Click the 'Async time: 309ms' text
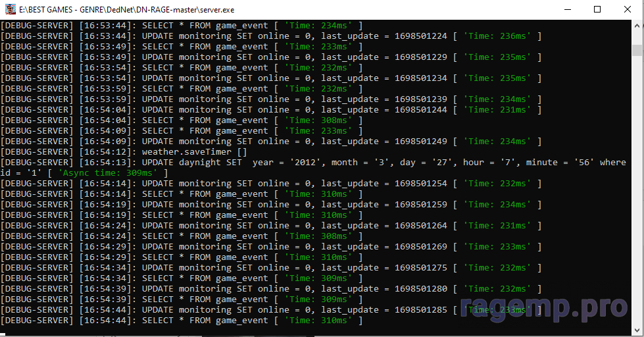 click(x=108, y=172)
